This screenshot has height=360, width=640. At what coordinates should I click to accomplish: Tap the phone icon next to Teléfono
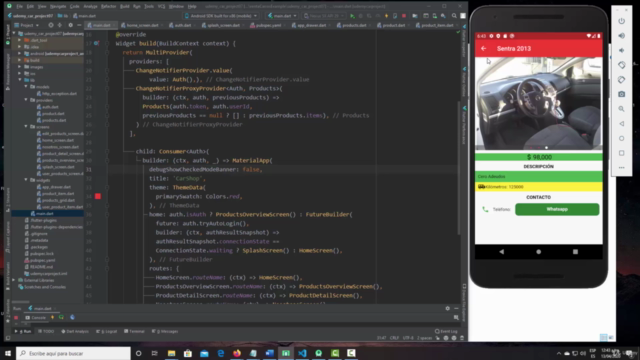(x=485, y=209)
